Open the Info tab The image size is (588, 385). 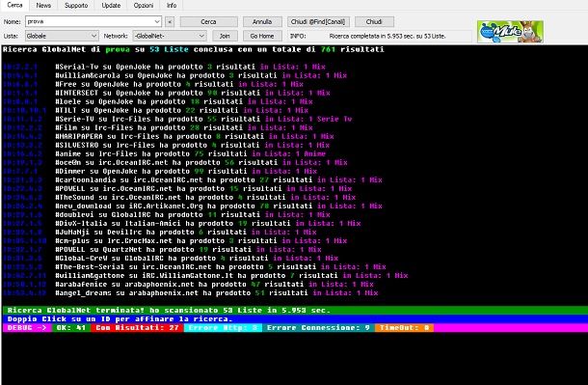[172, 5]
